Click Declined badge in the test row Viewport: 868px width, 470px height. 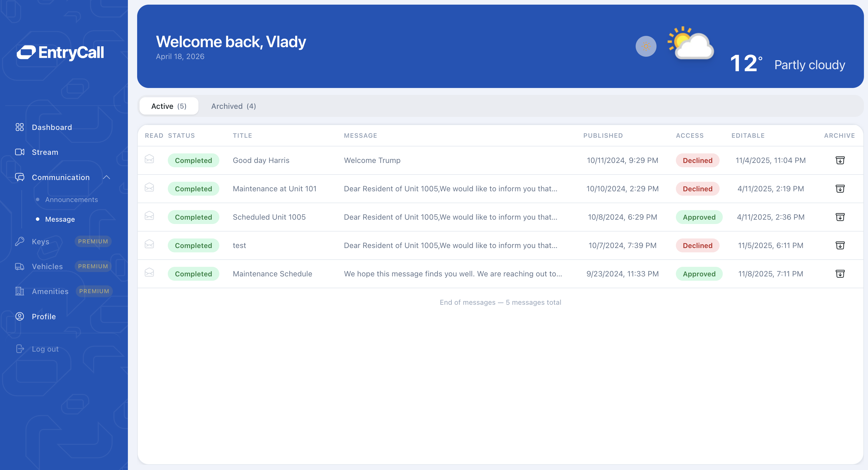pyautogui.click(x=698, y=245)
